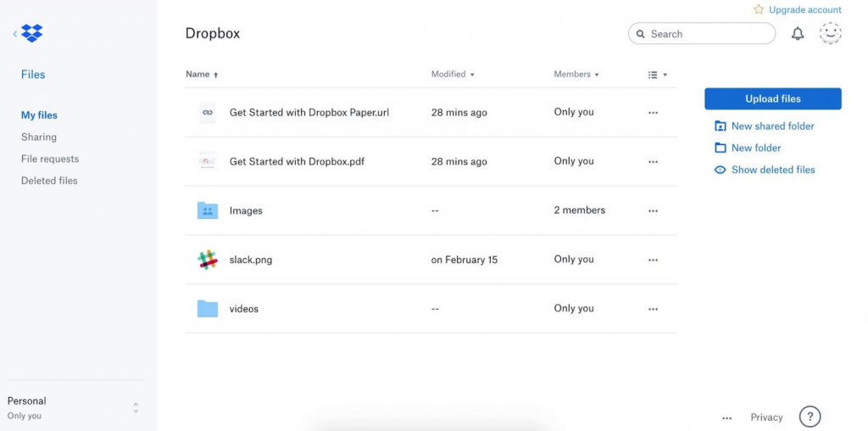Open Get Started with Dropbox.pdf file name

coord(298,162)
